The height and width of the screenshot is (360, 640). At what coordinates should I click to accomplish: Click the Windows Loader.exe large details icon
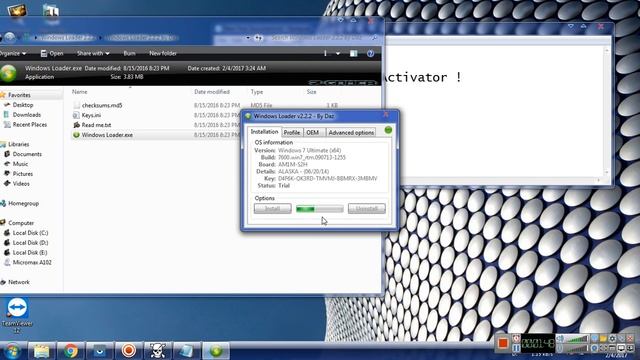[9, 73]
